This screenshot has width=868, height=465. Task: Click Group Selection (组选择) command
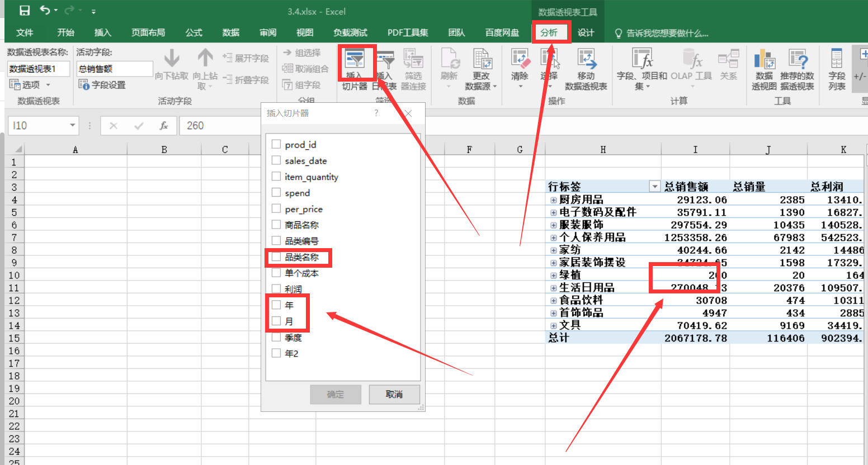pos(302,53)
